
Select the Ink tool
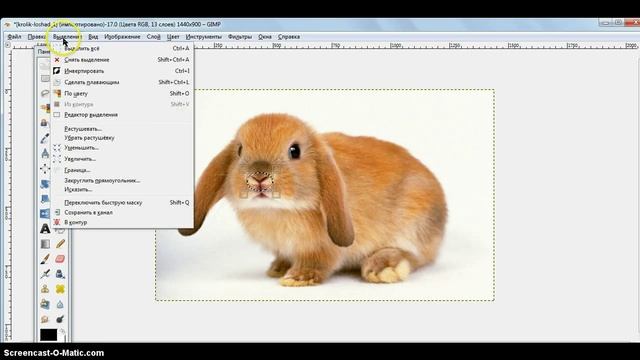[x=60, y=274]
